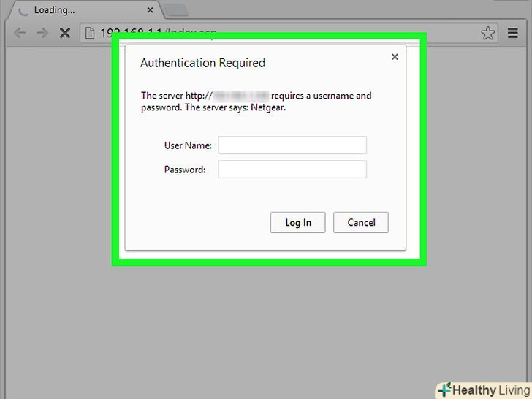Click the "Authentication Required" heading
532x399 pixels.
click(x=203, y=63)
